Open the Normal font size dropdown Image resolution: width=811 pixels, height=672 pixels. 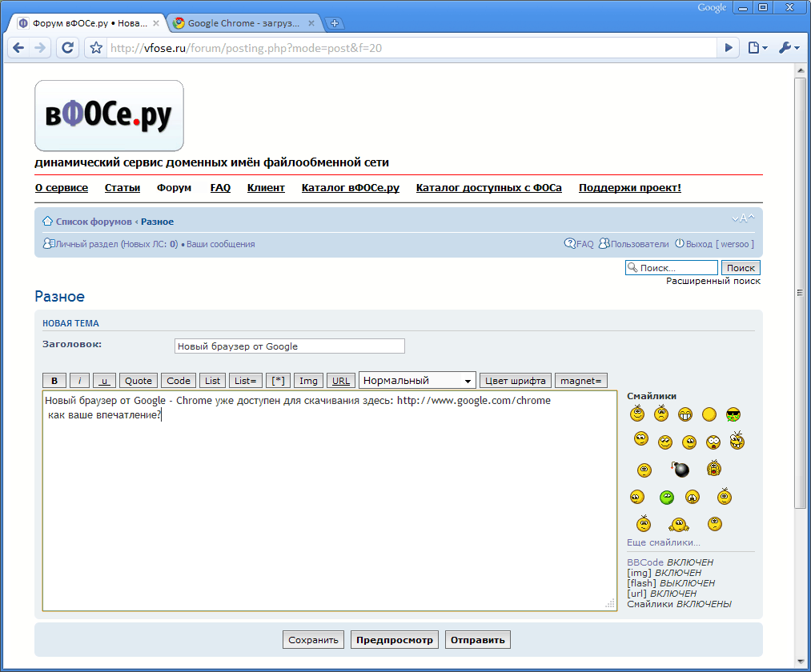tap(417, 381)
